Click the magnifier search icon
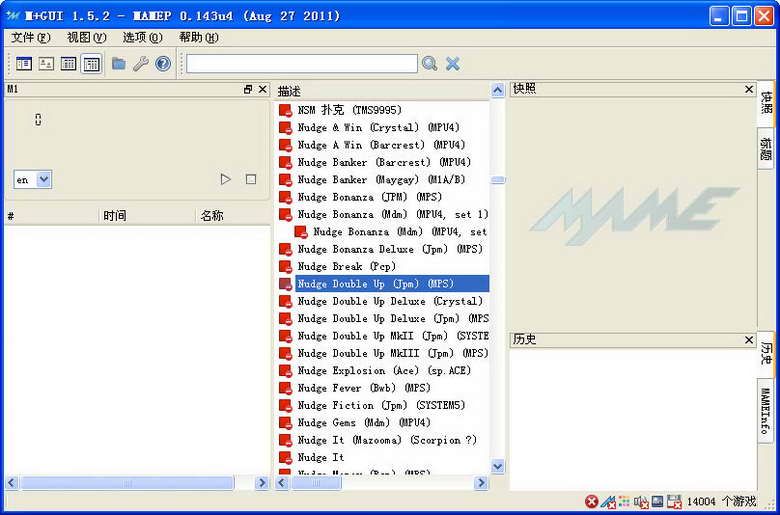 tap(430, 64)
